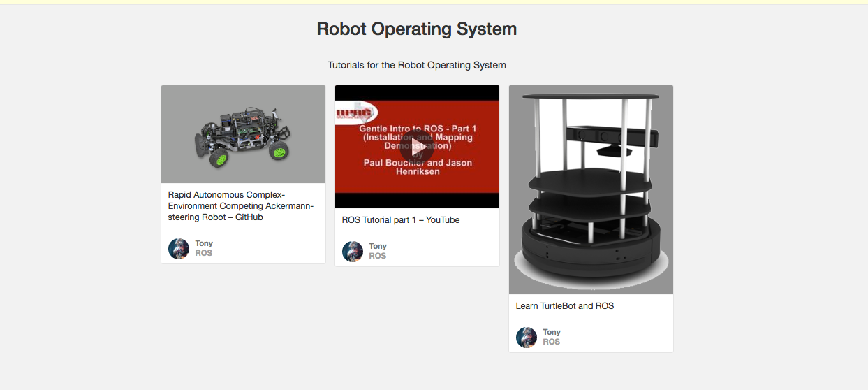The width and height of the screenshot is (868, 390).
Task: Play the ROS Tutorial part 1 video
Action: [x=417, y=147]
